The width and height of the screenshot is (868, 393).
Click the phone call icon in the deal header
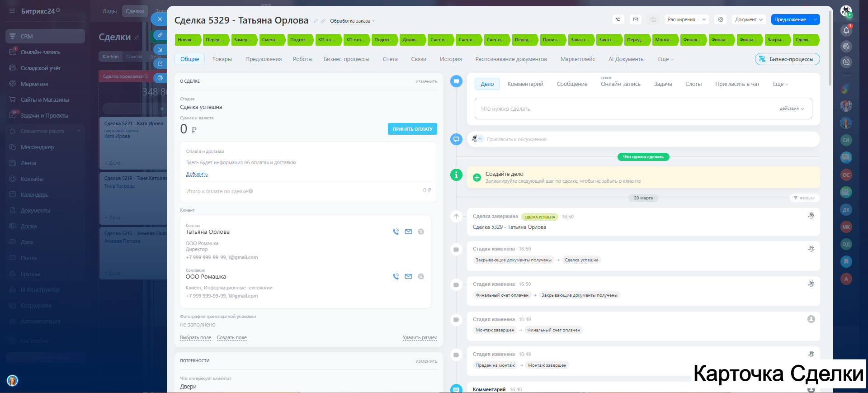click(x=618, y=19)
